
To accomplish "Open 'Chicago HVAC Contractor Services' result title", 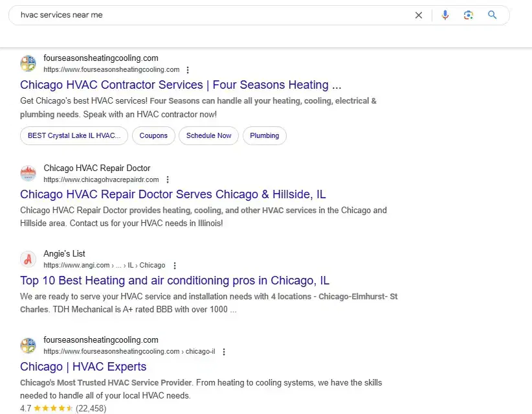I will tap(181, 85).
